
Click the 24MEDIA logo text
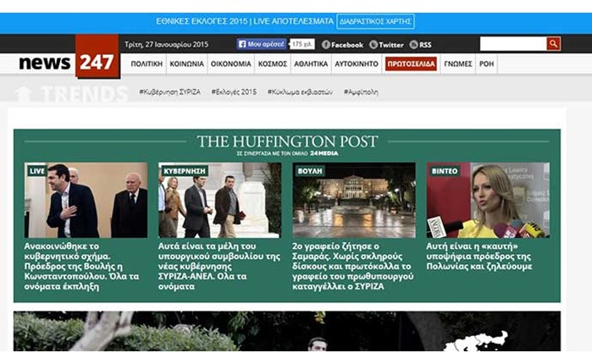point(324,153)
